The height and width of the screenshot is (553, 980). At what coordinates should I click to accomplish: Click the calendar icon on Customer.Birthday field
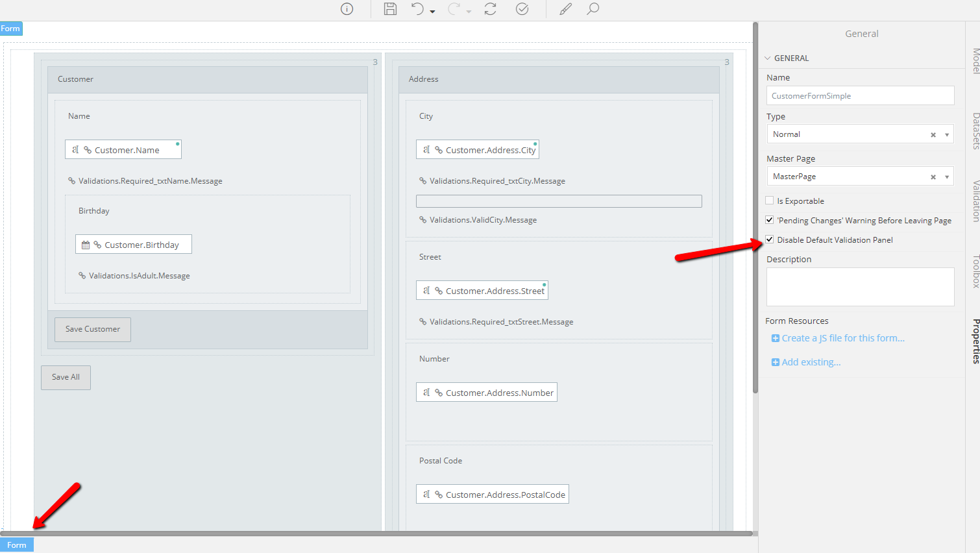[85, 244]
